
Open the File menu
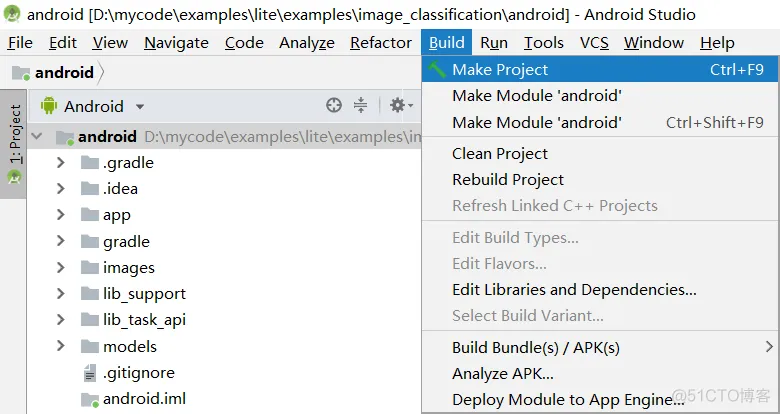[20, 43]
